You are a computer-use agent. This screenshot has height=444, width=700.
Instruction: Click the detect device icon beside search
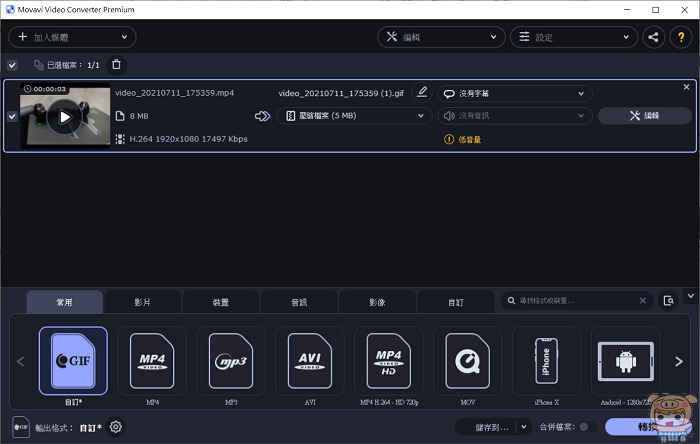tap(668, 301)
